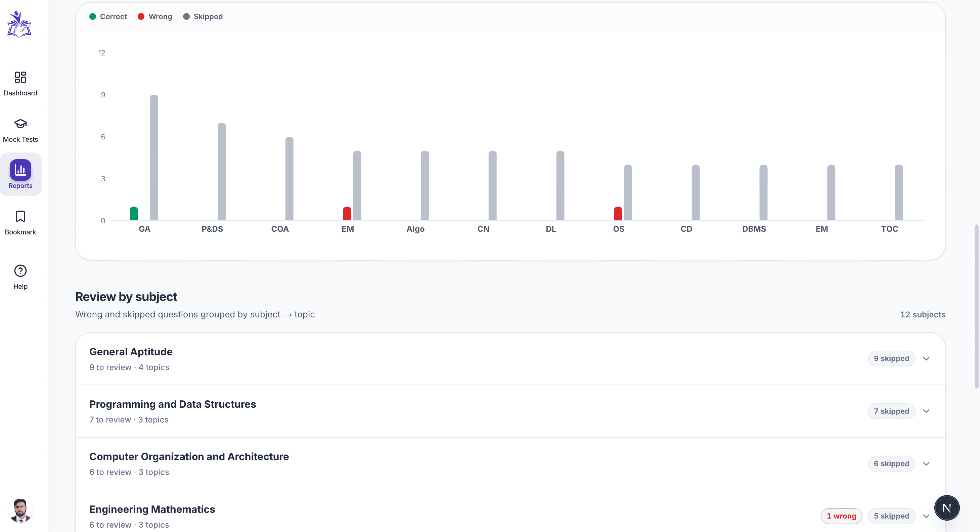Viewport: 980px width, 532px height.
Task: Click '7 to review · 3 topics' text
Action: tap(129, 419)
